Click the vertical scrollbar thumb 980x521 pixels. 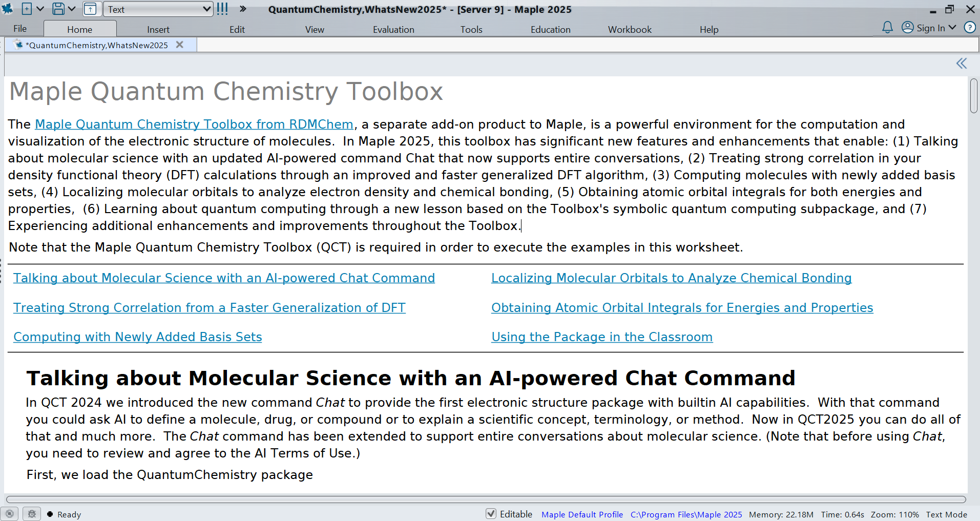(973, 96)
